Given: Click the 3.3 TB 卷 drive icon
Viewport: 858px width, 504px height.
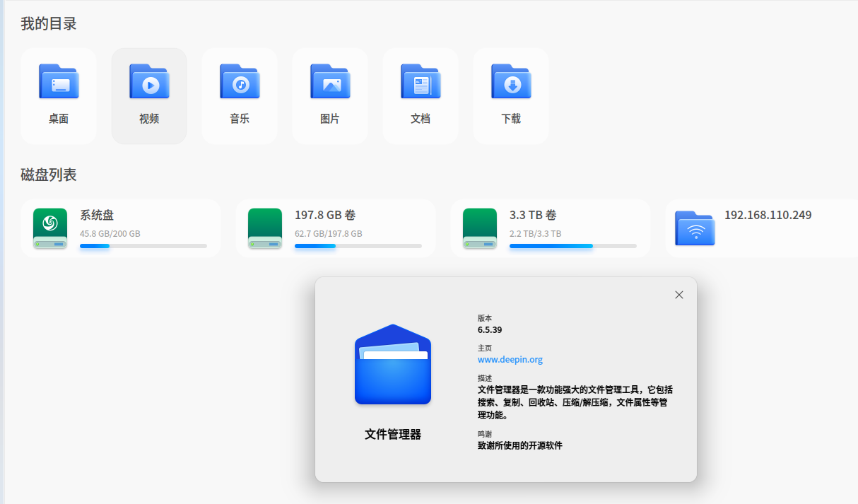Looking at the screenshot, I should pos(480,228).
